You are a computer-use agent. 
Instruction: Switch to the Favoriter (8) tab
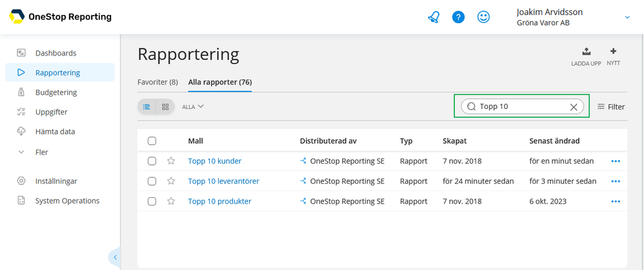157,82
